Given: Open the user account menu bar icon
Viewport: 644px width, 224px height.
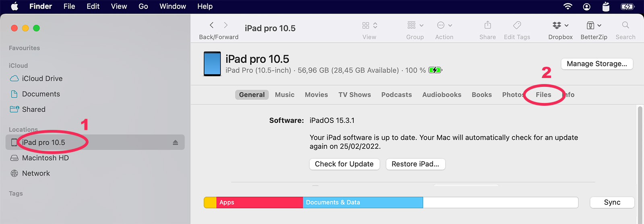Looking at the screenshot, I should [x=587, y=6].
